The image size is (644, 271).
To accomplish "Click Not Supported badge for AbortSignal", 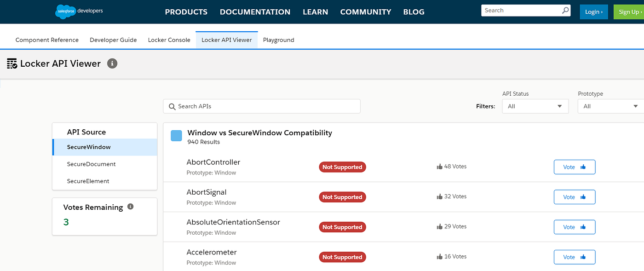I will [342, 197].
